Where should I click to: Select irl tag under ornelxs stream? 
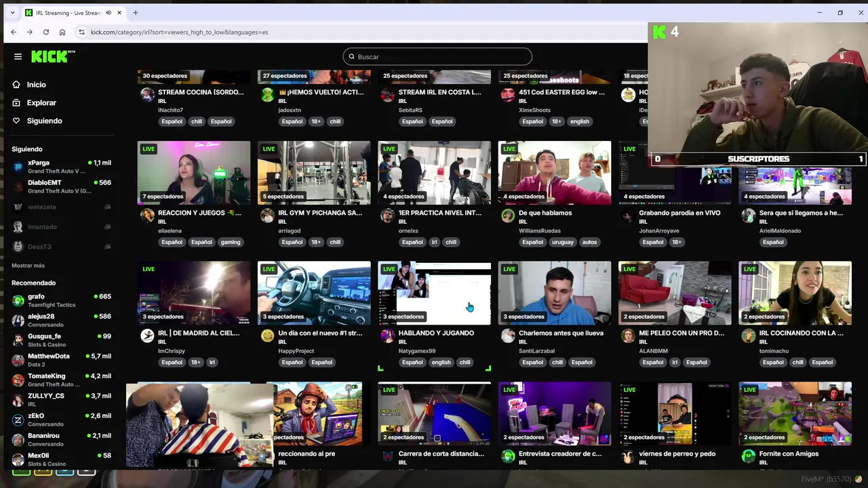click(434, 242)
